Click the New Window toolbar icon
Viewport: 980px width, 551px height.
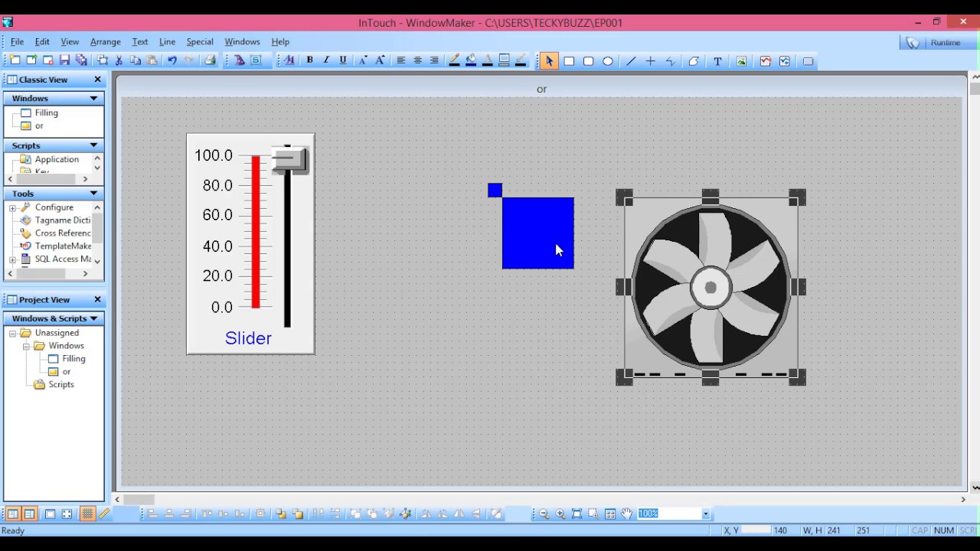15,60
